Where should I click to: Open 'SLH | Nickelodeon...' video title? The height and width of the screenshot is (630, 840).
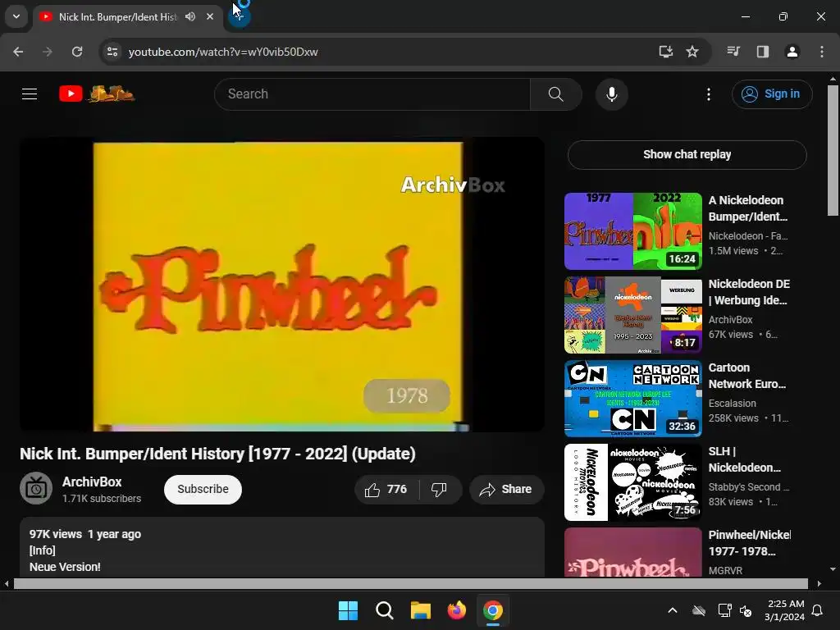(744, 459)
